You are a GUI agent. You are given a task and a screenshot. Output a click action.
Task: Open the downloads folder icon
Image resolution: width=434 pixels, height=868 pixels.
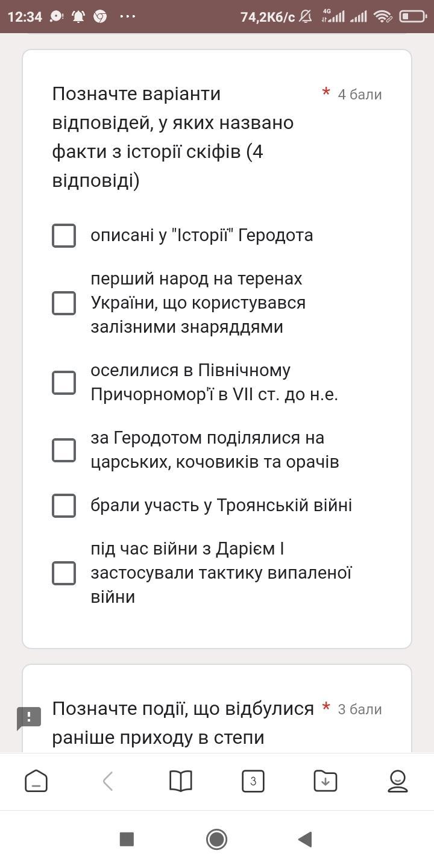(x=325, y=781)
